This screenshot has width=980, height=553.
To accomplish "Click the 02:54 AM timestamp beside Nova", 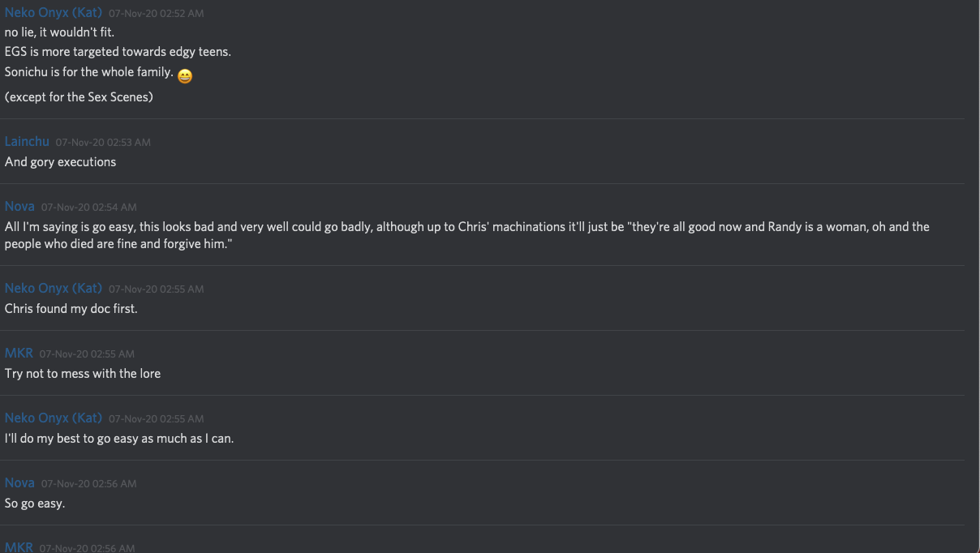I will (x=88, y=208).
